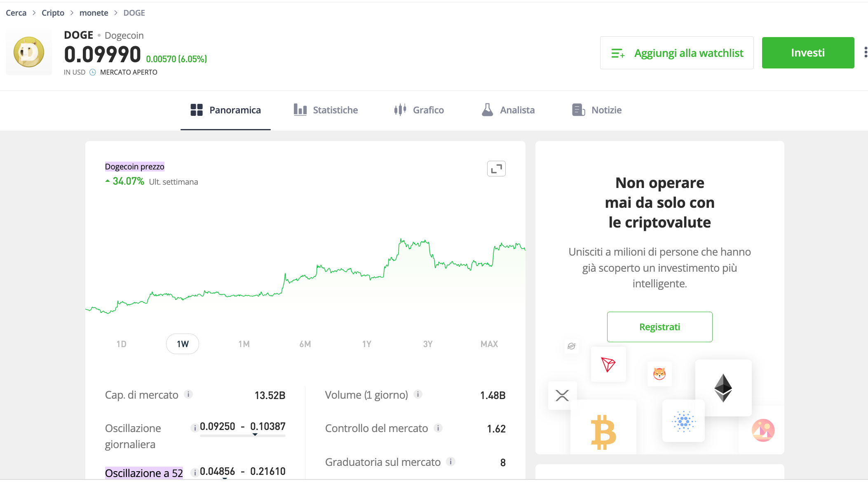Click the Registrati button
The height and width of the screenshot is (484, 868).
tap(659, 327)
